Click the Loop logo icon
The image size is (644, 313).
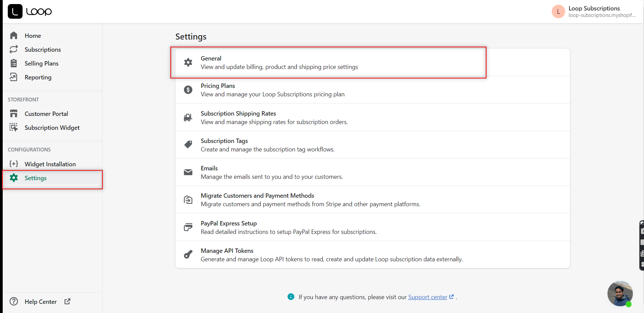tap(15, 11)
